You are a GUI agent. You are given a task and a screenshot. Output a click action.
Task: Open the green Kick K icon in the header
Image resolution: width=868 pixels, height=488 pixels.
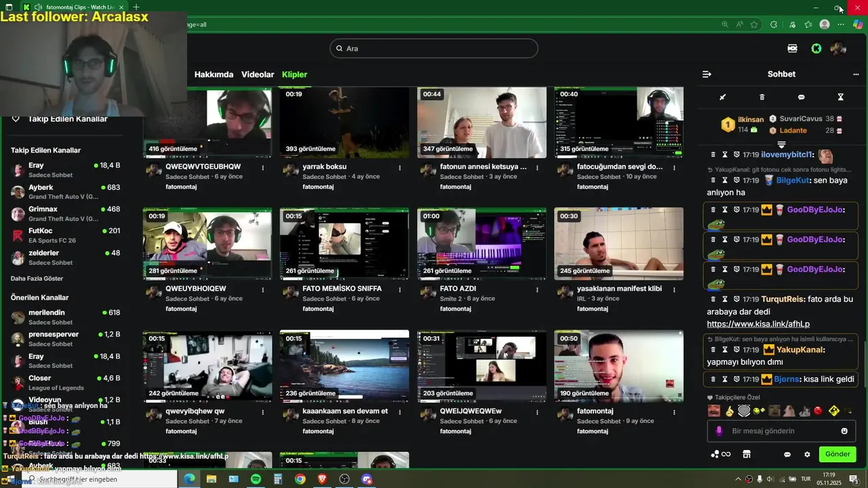pyautogui.click(x=816, y=48)
